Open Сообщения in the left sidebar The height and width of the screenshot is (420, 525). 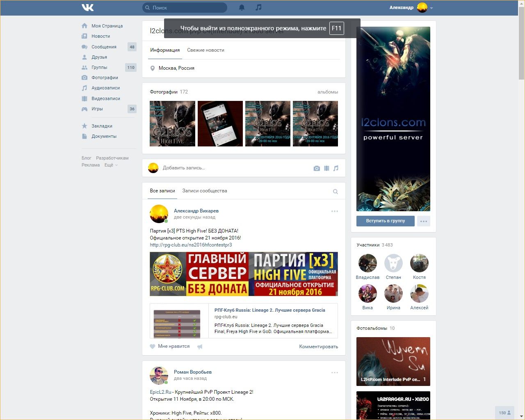104,47
